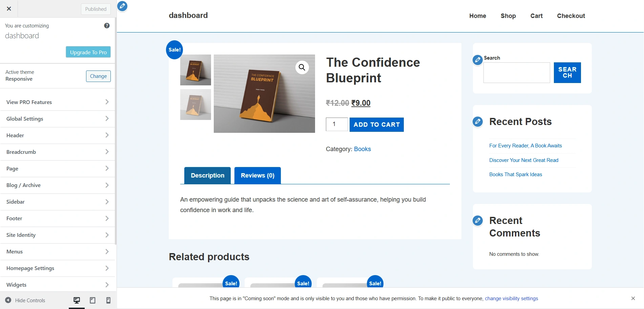Click the product image zoom magnifier icon

point(302,67)
